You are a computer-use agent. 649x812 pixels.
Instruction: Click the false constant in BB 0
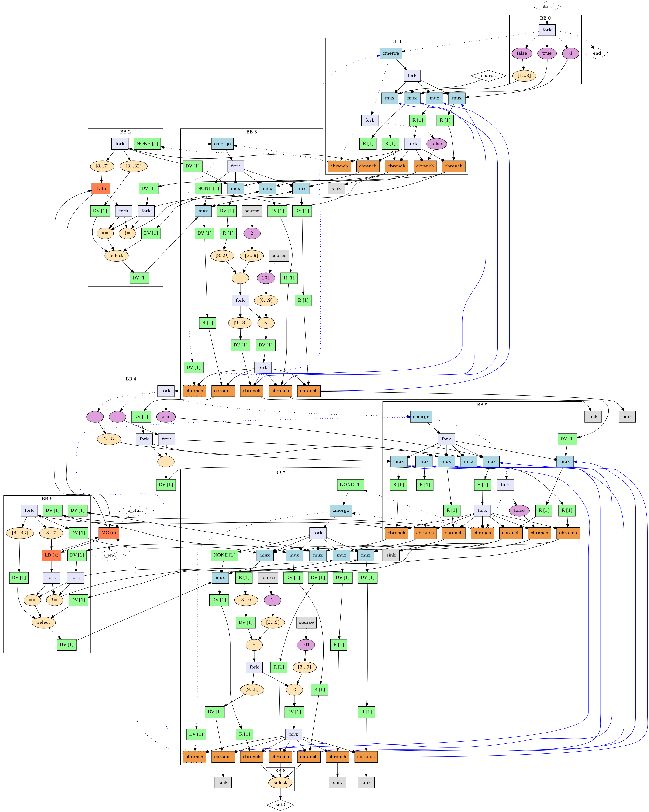pyautogui.click(x=521, y=53)
